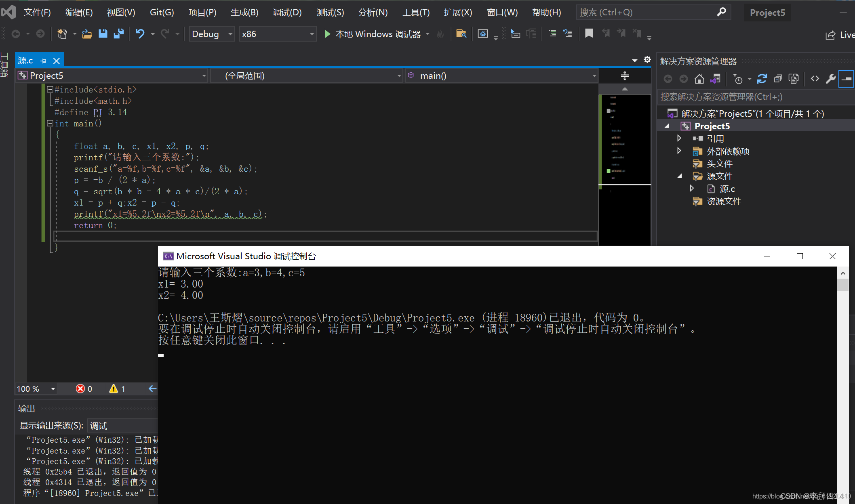855x504 pixels.
Task: Close the 源.c editor tab
Action: (57, 61)
